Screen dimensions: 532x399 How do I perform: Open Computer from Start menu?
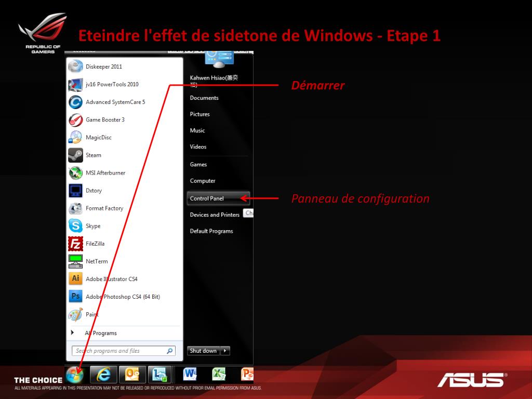coord(203,181)
